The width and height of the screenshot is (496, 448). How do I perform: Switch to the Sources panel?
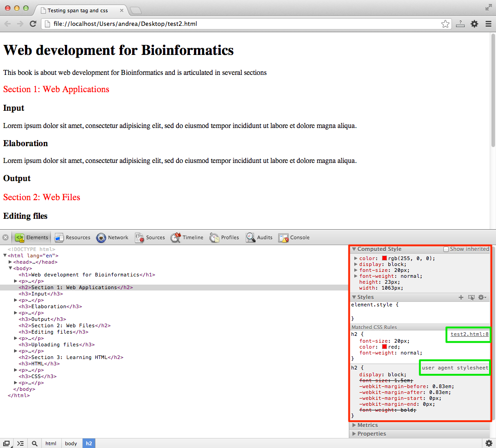coord(150,237)
